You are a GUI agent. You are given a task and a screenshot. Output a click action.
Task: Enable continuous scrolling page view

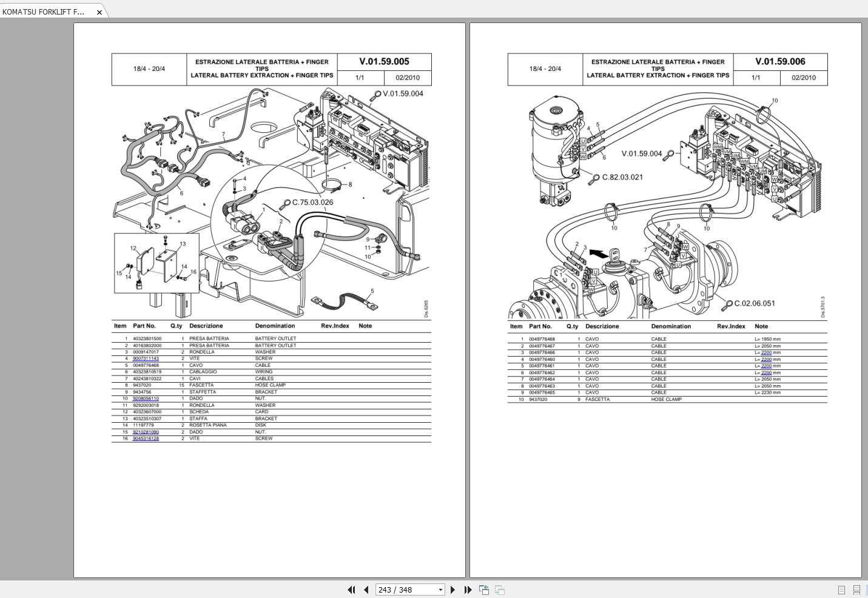pyautogui.click(x=856, y=590)
